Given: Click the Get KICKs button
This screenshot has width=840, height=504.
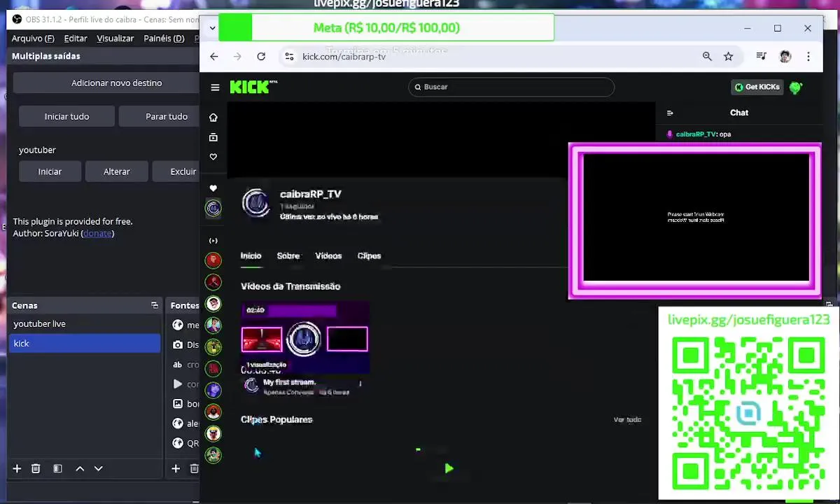Looking at the screenshot, I should pyautogui.click(x=757, y=87).
